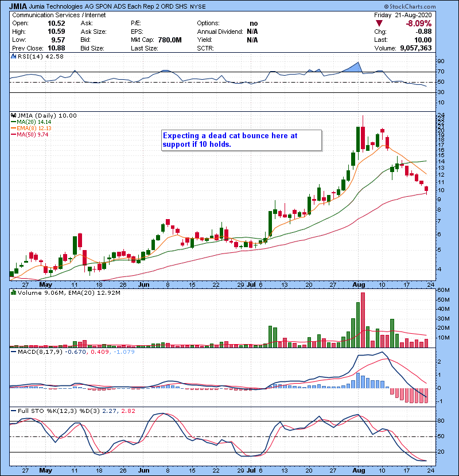Screen dimensions: 459x476
Task: Click the JMIA (Daily) 10.00 label
Action: click(x=47, y=116)
